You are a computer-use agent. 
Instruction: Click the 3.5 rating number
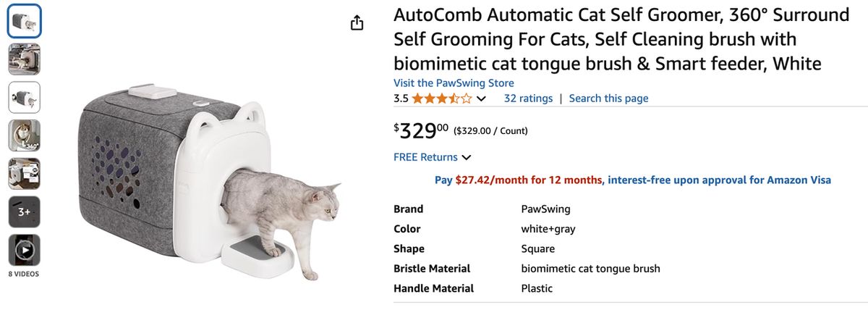point(401,99)
